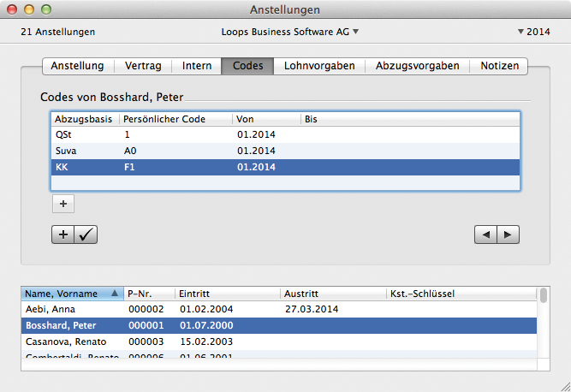Click the employee list vertical scrollbar

[x=543, y=325]
